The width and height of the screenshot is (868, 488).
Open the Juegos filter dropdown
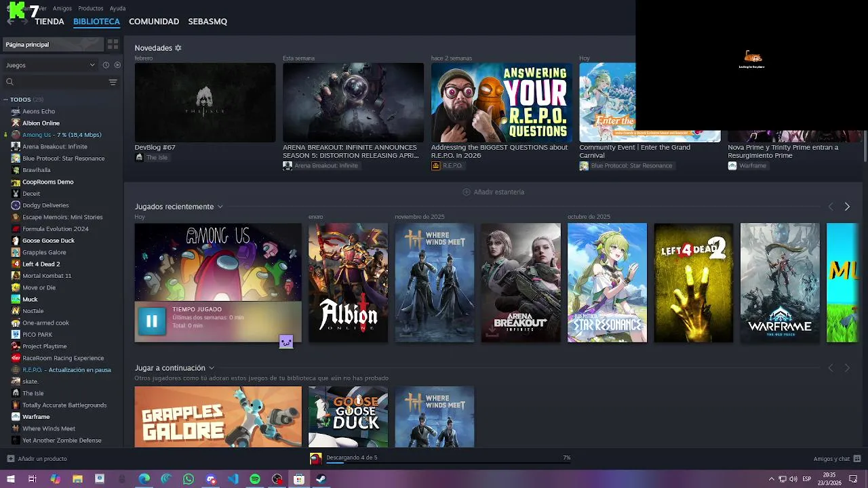point(50,65)
